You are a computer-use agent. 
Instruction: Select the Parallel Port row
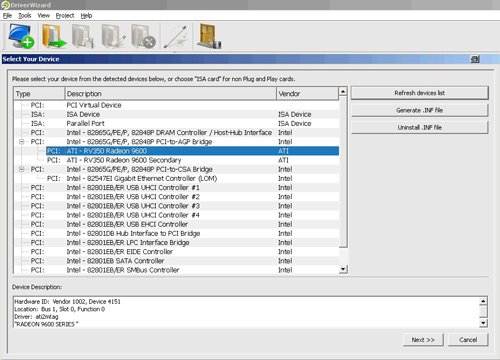(176, 124)
